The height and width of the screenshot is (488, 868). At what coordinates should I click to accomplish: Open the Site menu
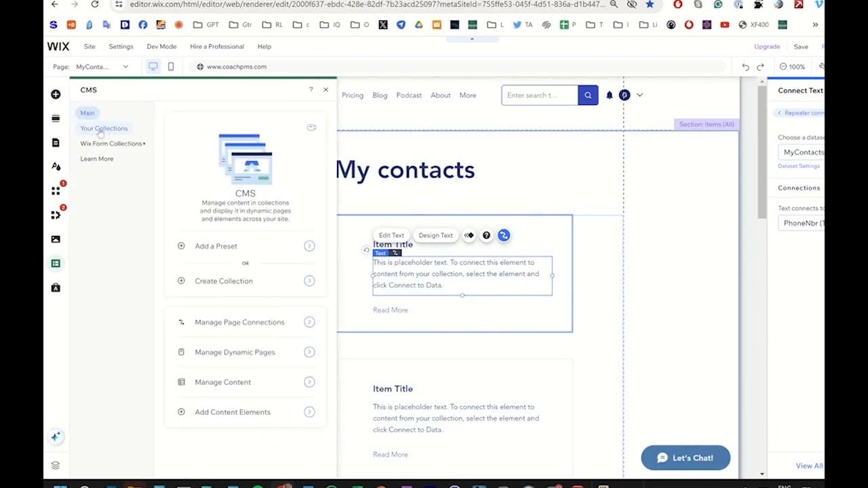click(90, 47)
